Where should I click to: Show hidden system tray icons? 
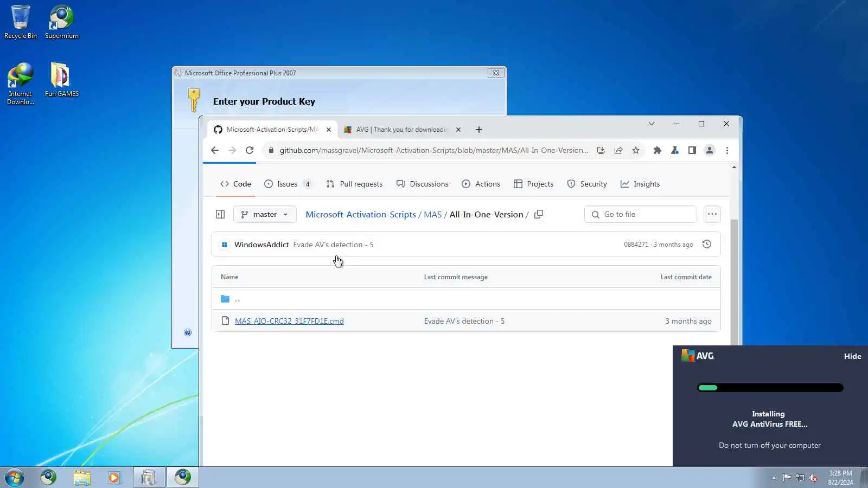click(x=774, y=478)
